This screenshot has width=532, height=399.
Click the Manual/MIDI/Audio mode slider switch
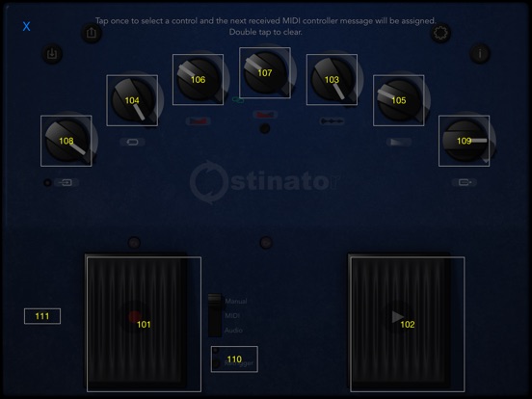coord(215,315)
